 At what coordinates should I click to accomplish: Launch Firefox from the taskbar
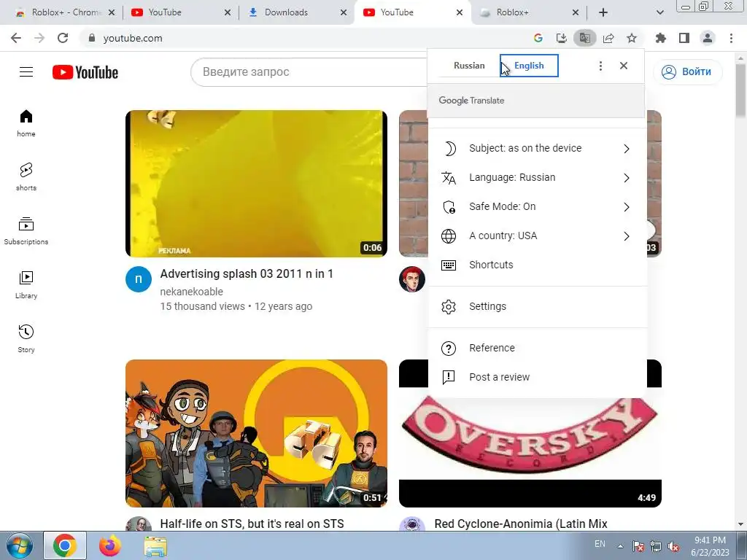pyautogui.click(x=109, y=545)
